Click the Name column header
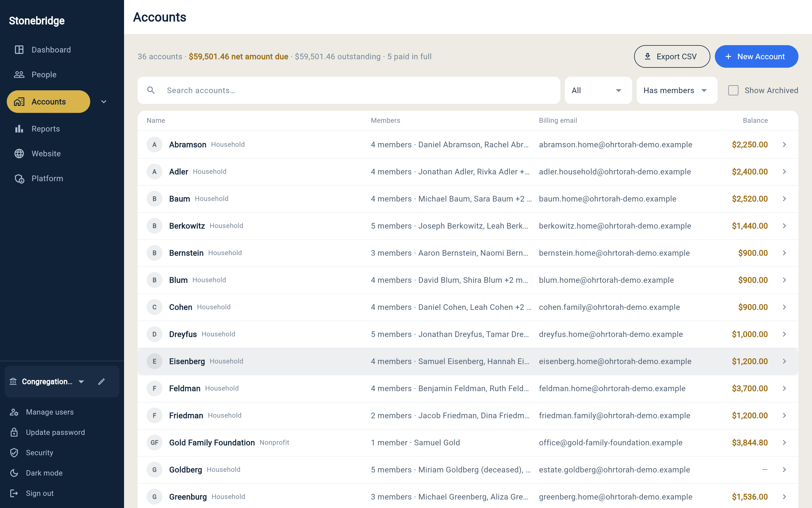This screenshot has width=812, height=508. pos(156,120)
